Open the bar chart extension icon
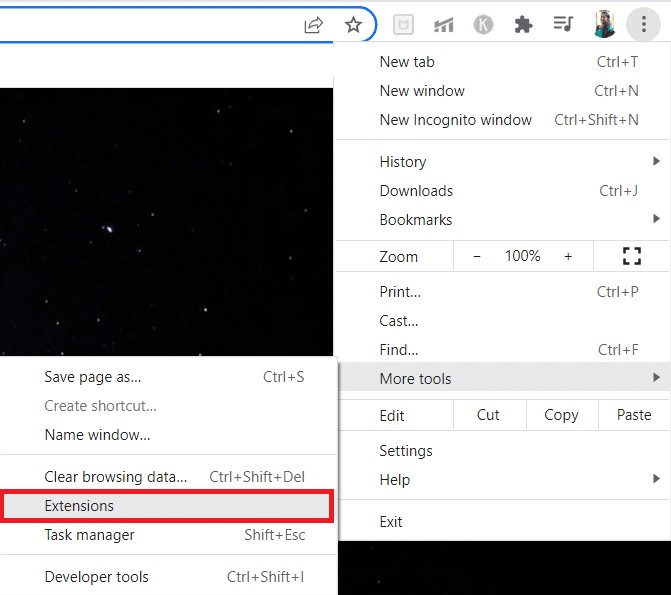This screenshot has height=595, width=671. pos(443,25)
